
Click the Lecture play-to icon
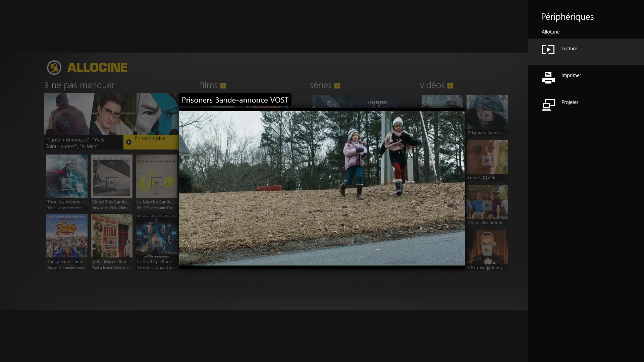(x=548, y=50)
